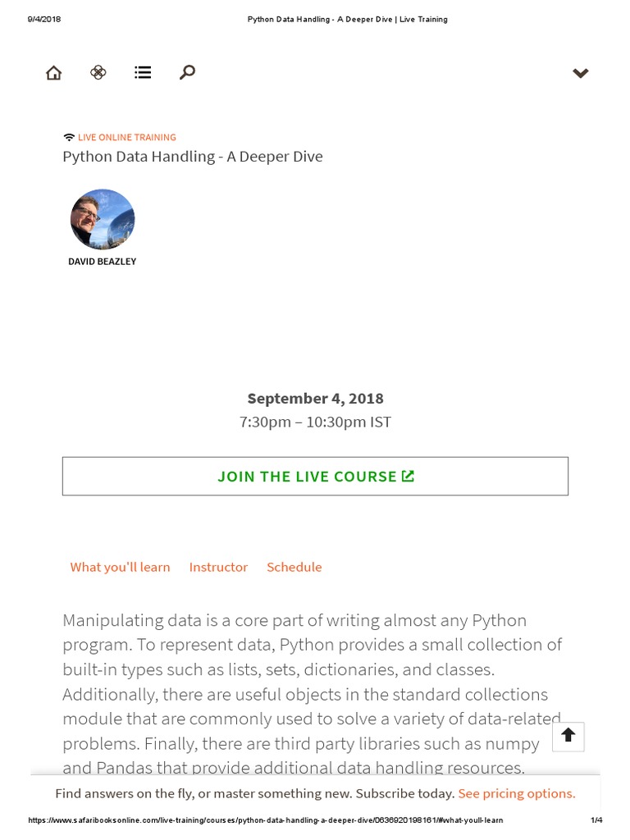Click the live broadcast signal icon

coord(69,137)
